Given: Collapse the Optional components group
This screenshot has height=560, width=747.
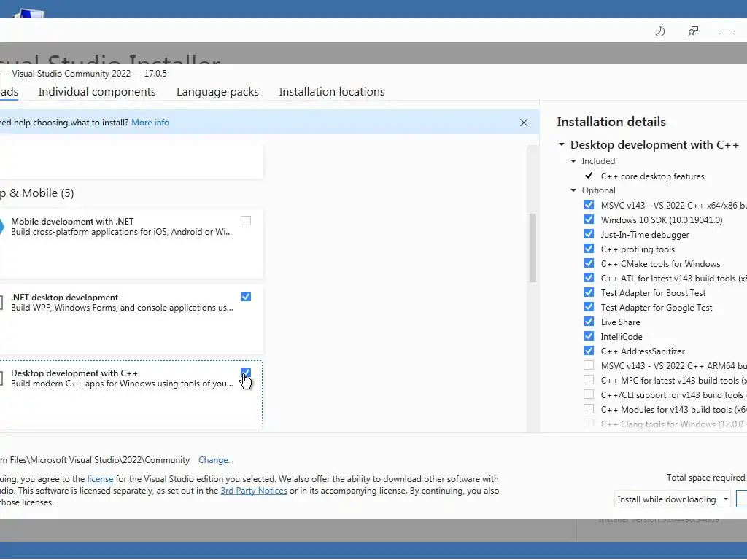Looking at the screenshot, I should [573, 190].
